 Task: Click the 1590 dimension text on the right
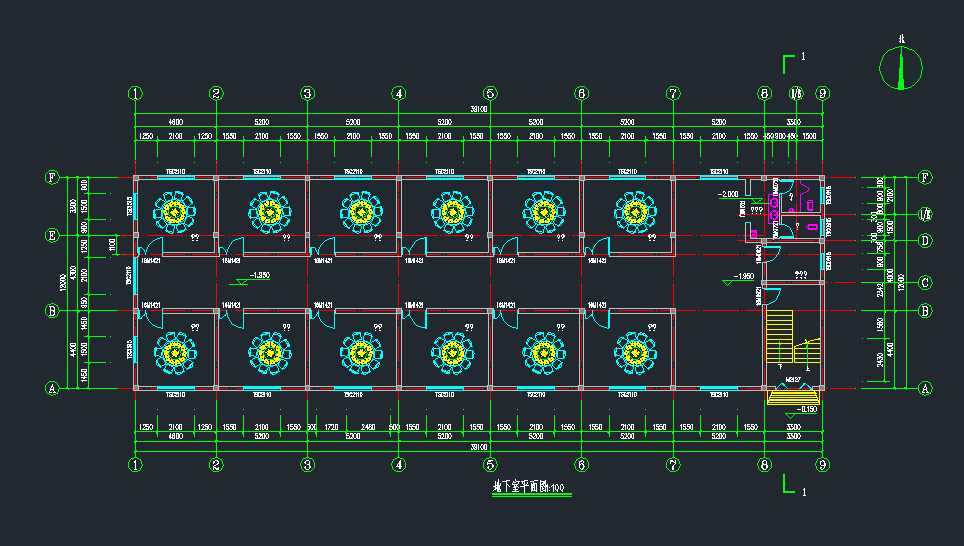coord(880,324)
